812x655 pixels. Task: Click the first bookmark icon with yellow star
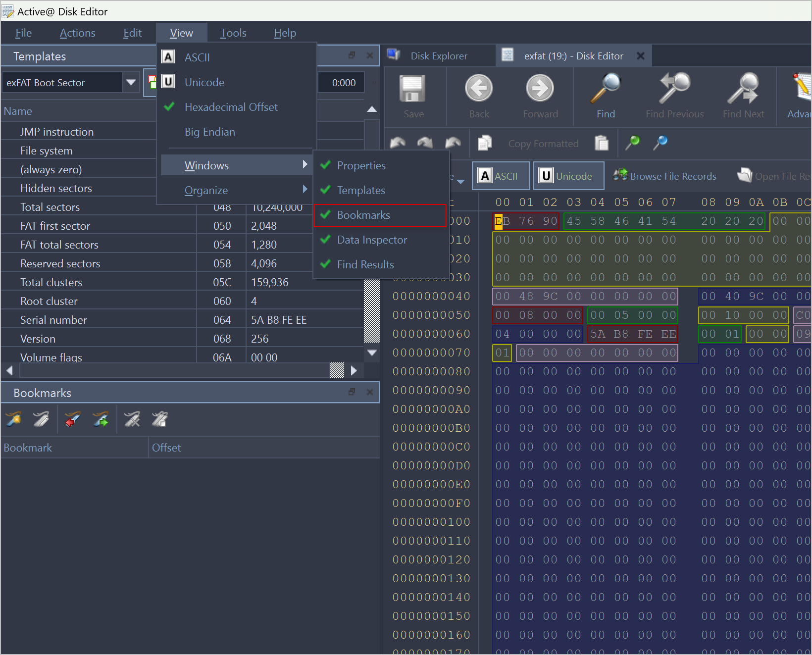(14, 419)
